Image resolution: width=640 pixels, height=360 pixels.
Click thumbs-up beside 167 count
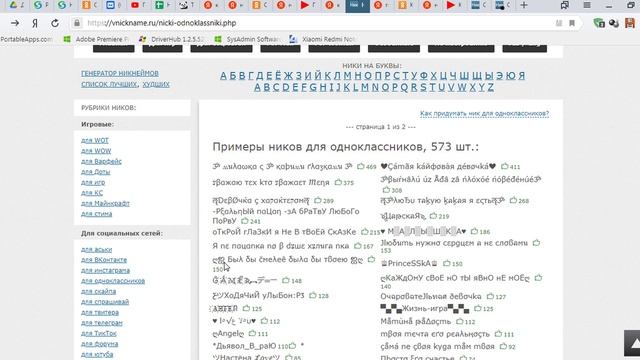pos(358,246)
